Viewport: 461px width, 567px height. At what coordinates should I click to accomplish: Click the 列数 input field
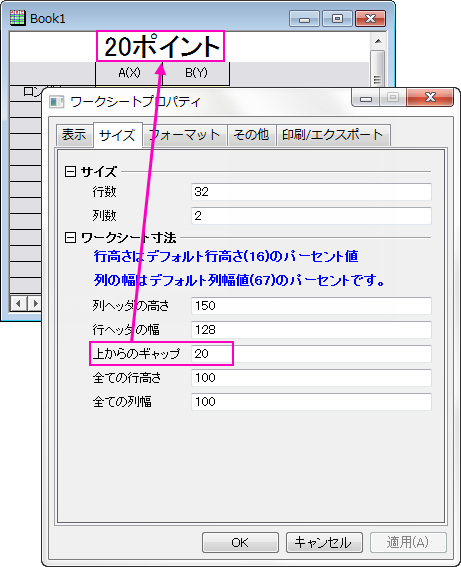[x=311, y=216]
